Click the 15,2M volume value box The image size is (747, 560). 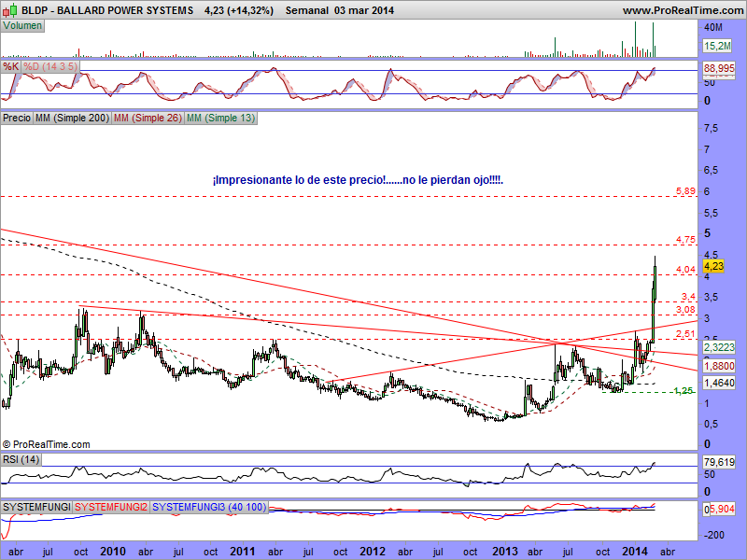coord(717,46)
